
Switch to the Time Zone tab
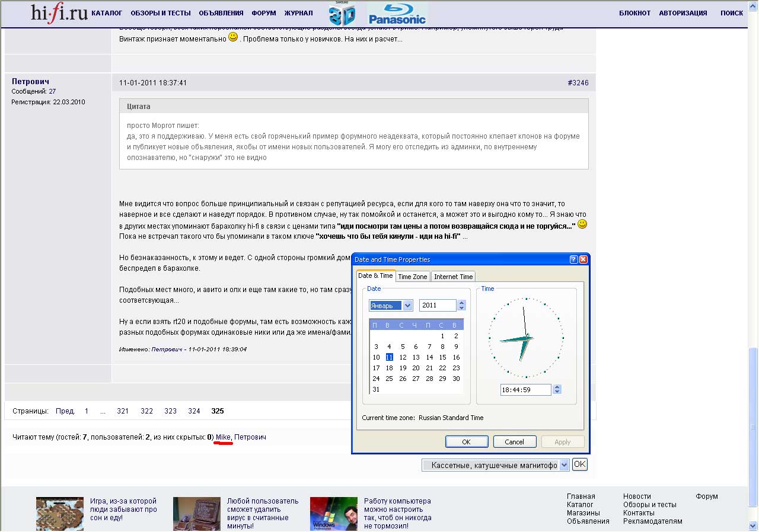[x=412, y=277]
